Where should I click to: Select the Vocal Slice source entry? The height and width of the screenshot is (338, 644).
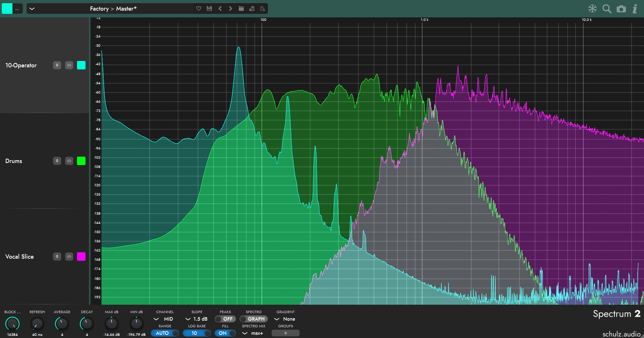coord(20,257)
